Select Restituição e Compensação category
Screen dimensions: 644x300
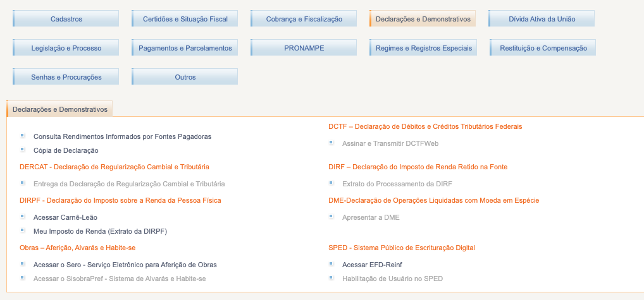click(543, 48)
